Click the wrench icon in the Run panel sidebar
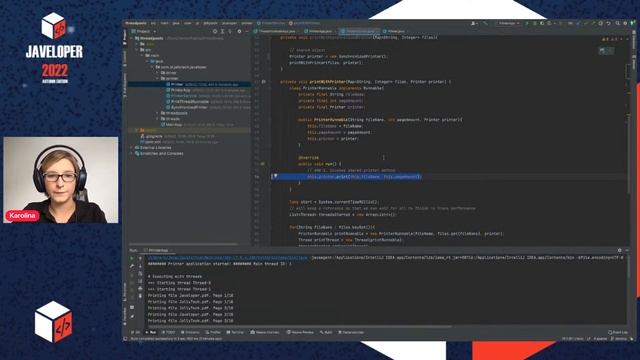Viewport: 640px width, 360px height. (132, 266)
